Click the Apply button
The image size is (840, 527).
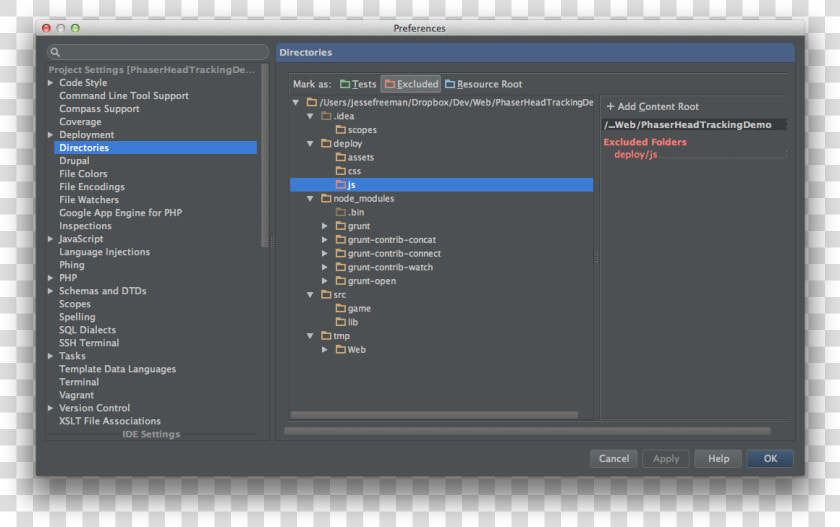point(666,458)
